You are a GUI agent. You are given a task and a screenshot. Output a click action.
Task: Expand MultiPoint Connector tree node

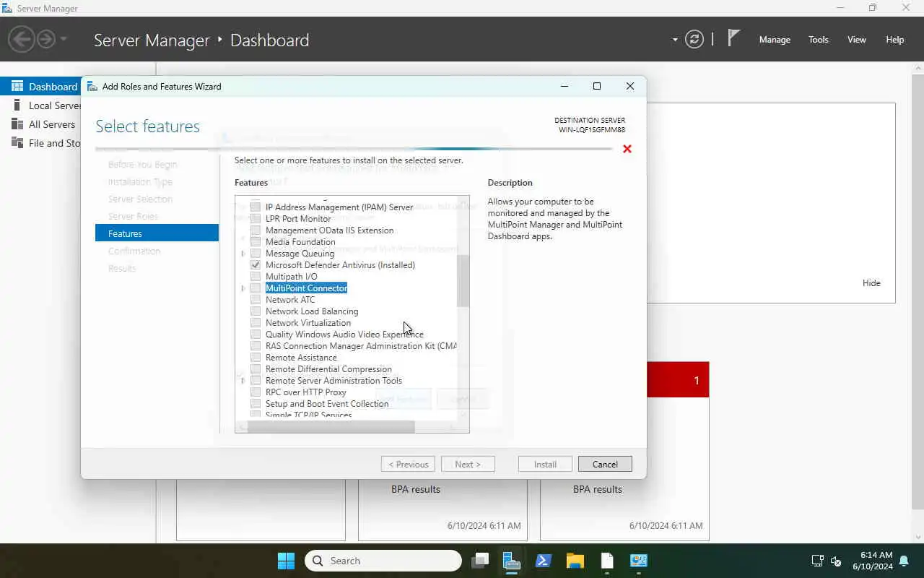point(243,288)
